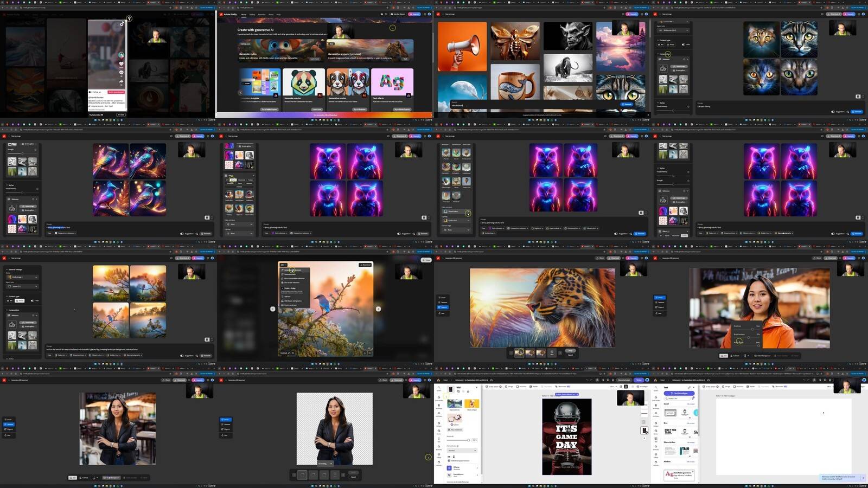868x488 pixels.
Task: Open the aspect ratio dropdown in the cat images window
Action: coord(673,30)
